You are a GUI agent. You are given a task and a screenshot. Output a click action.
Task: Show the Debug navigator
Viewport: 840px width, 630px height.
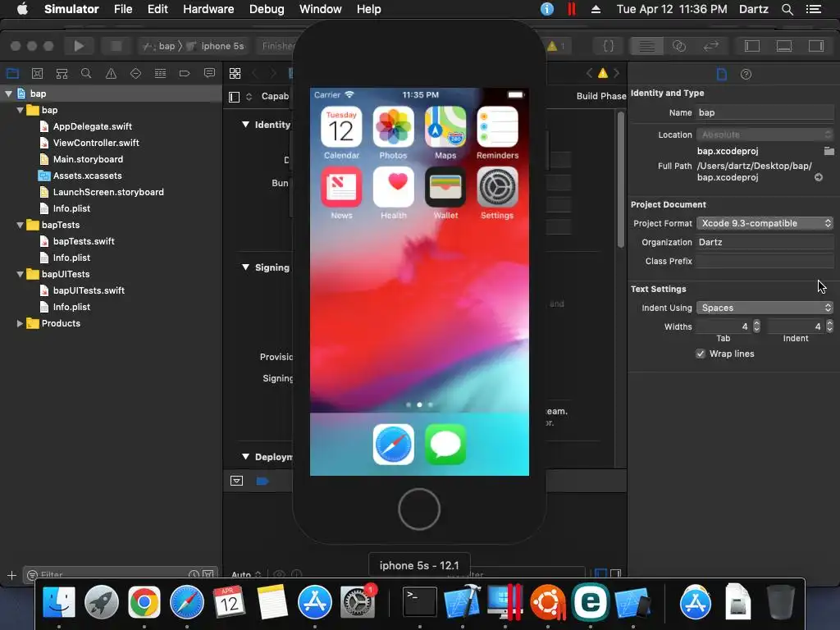[x=160, y=73]
